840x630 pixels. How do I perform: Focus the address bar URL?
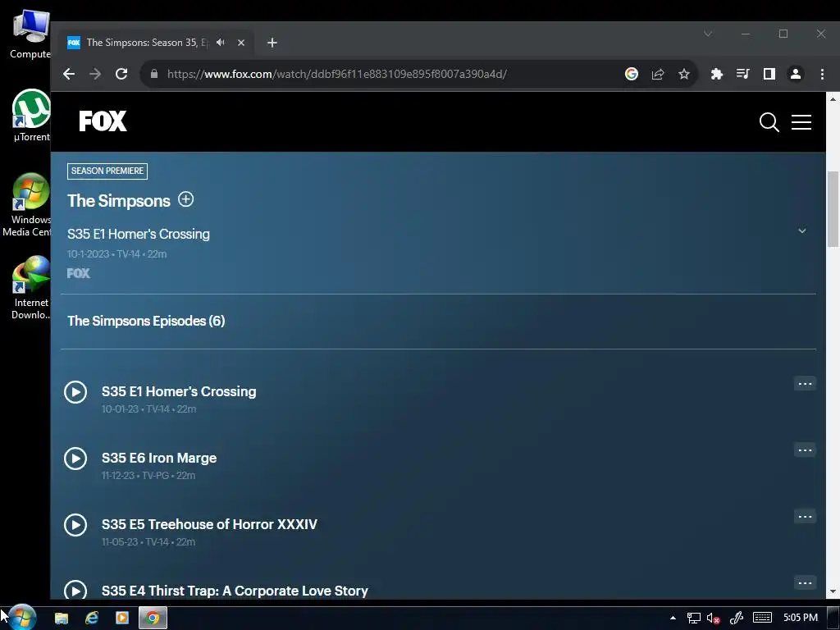[337, 74]
